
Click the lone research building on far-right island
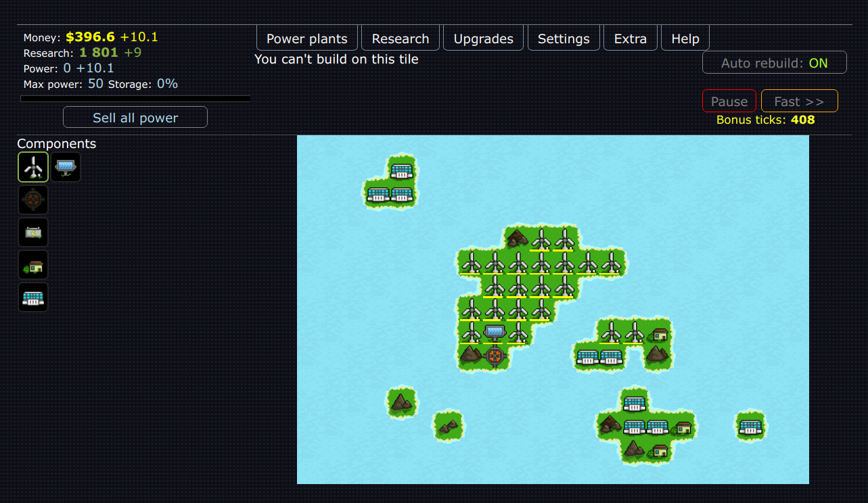(750, 427)
